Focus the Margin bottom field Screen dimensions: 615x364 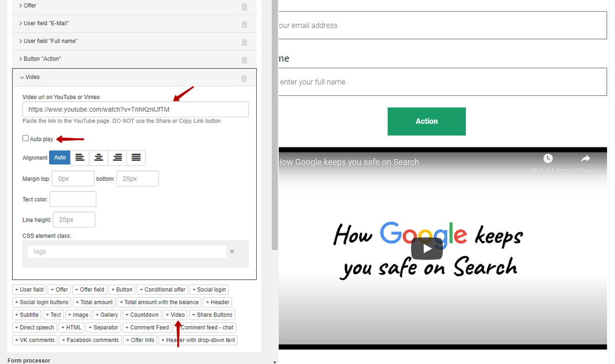tap(138, 179)
